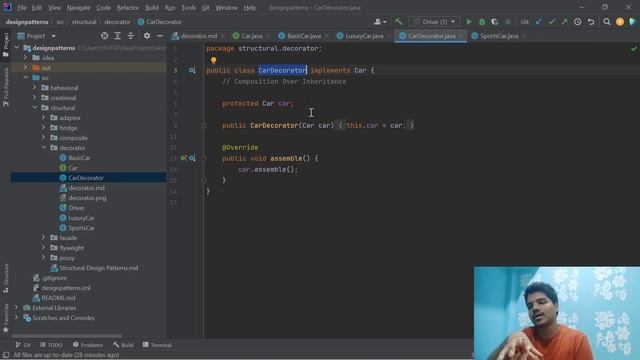Click the yellow lightbulb intention icon
This screenshot has width=640, height=360.
click(x=213, y=60)
